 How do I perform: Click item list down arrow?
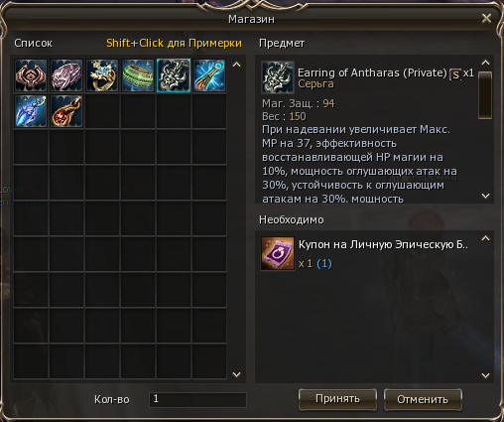[237, 374]
